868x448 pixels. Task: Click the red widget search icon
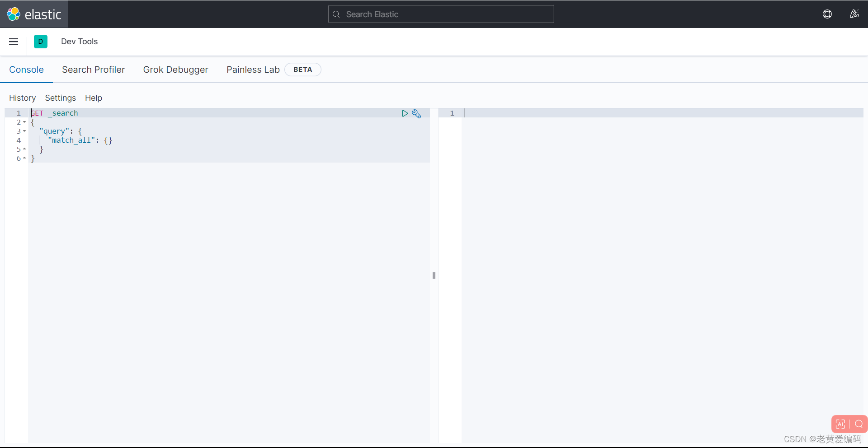[859, 424]
